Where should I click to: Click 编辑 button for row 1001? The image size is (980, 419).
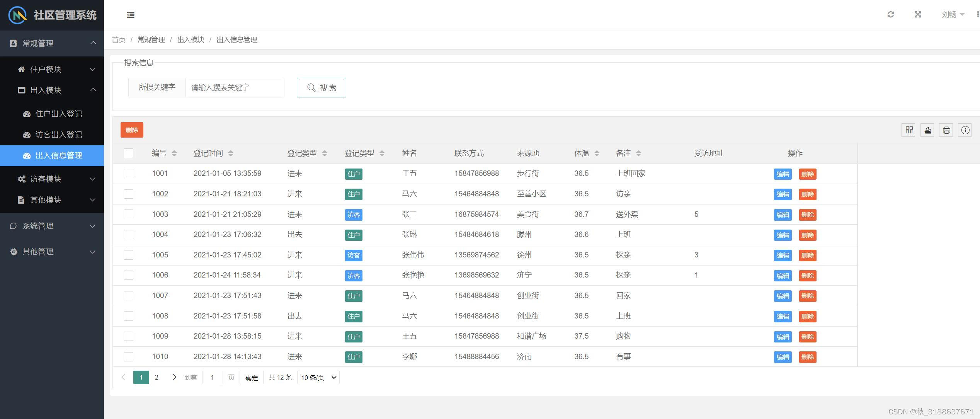pos(783,174)
